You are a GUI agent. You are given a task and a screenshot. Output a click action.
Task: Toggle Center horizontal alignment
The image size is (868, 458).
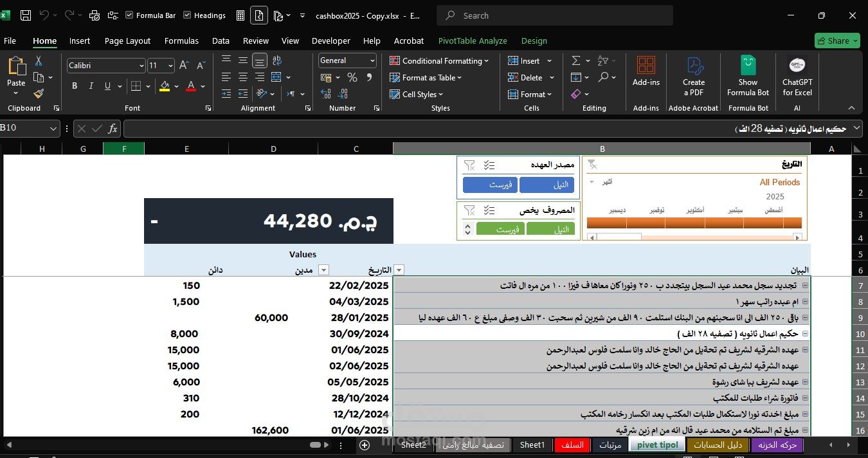(x=243, y=77)
